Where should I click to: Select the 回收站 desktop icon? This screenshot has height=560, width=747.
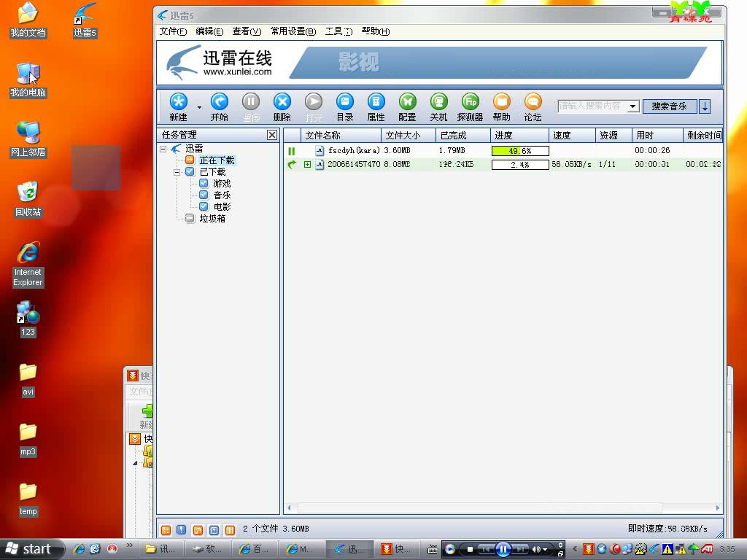pos(28,200)
